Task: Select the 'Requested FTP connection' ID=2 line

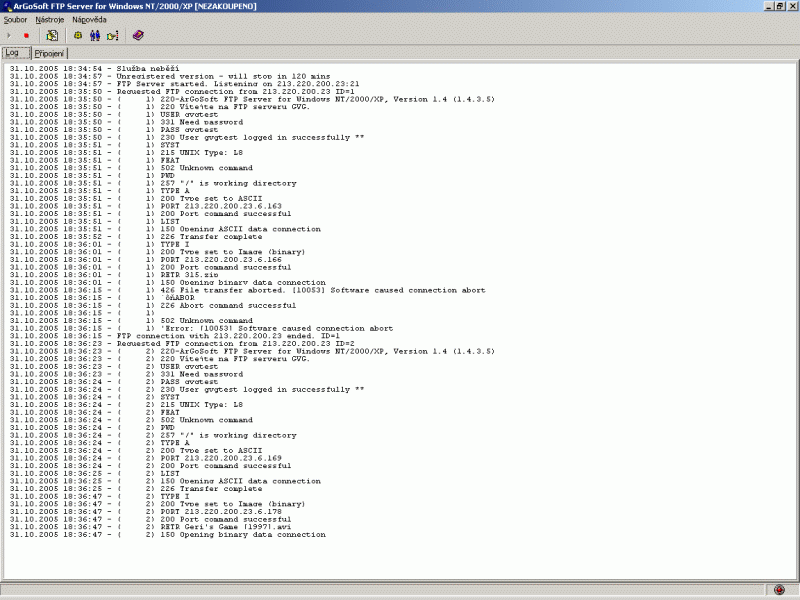Action: (182, 343)
